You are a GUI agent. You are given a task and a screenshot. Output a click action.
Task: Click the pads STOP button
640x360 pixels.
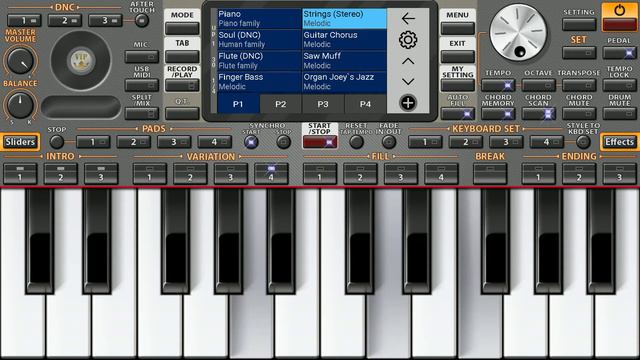pyautogui.click(x=56, y=142)
